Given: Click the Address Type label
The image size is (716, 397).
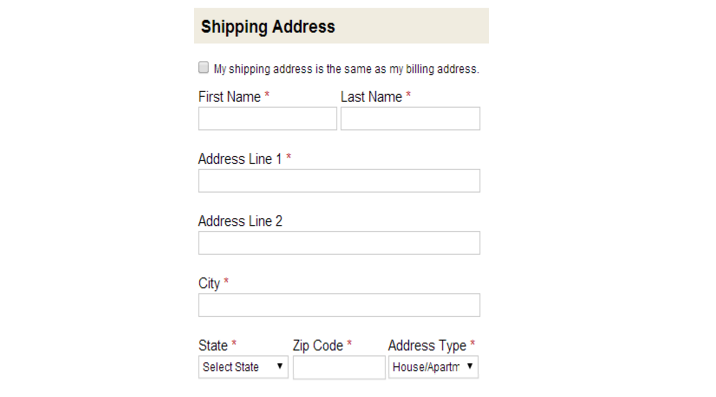Looking at the screenshot, I should 427,346.
